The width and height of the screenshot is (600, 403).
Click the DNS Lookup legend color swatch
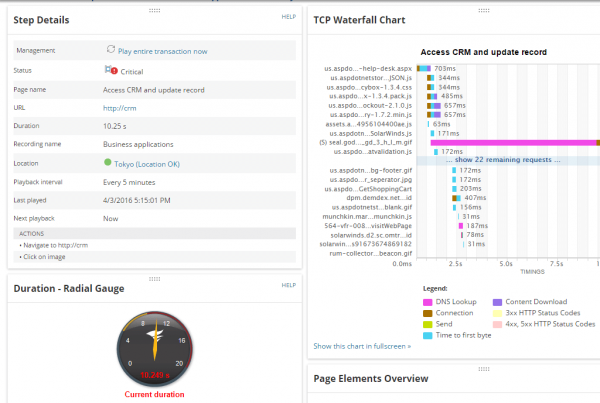[x=426, y=300]
